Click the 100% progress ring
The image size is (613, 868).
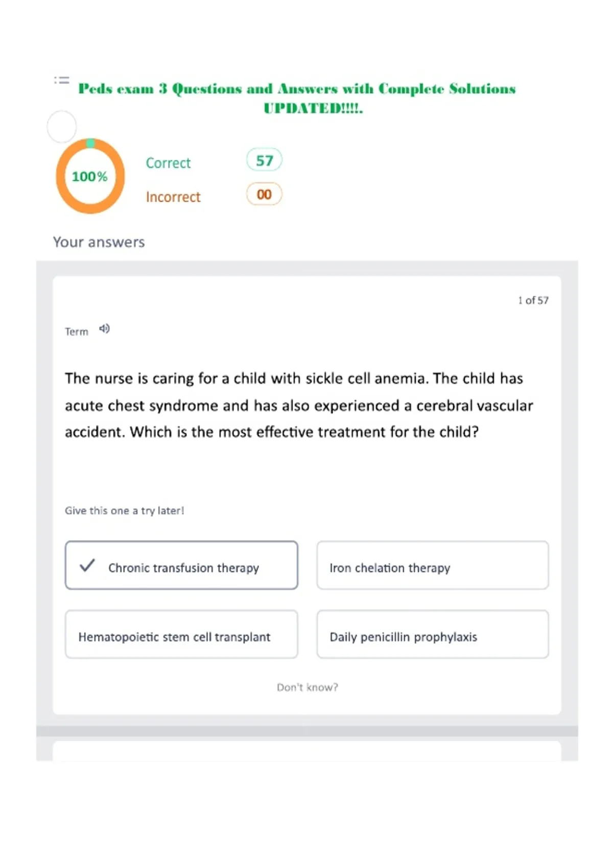click(x=90, y=176)
